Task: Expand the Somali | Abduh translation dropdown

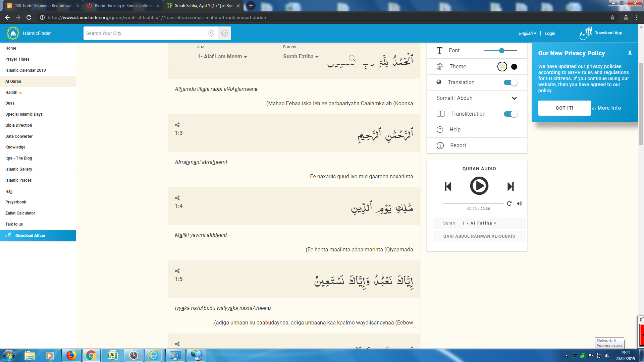Action: tap(514, 98)
